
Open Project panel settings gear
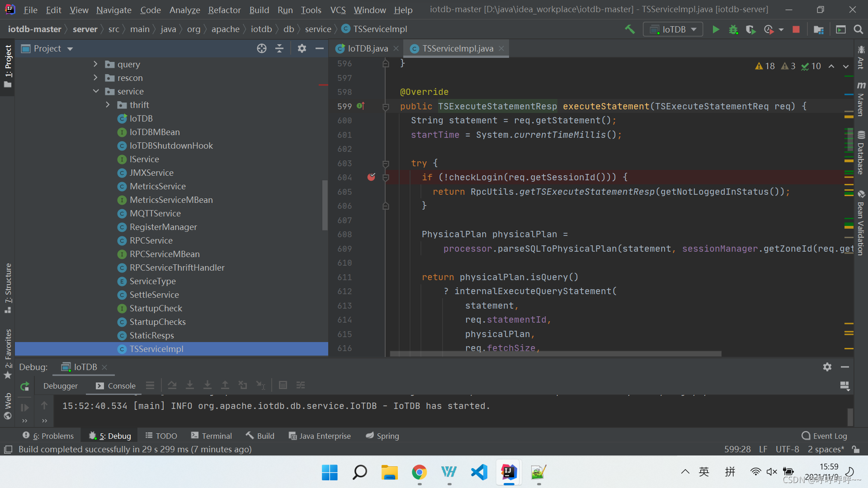click(x=302, y=48)
